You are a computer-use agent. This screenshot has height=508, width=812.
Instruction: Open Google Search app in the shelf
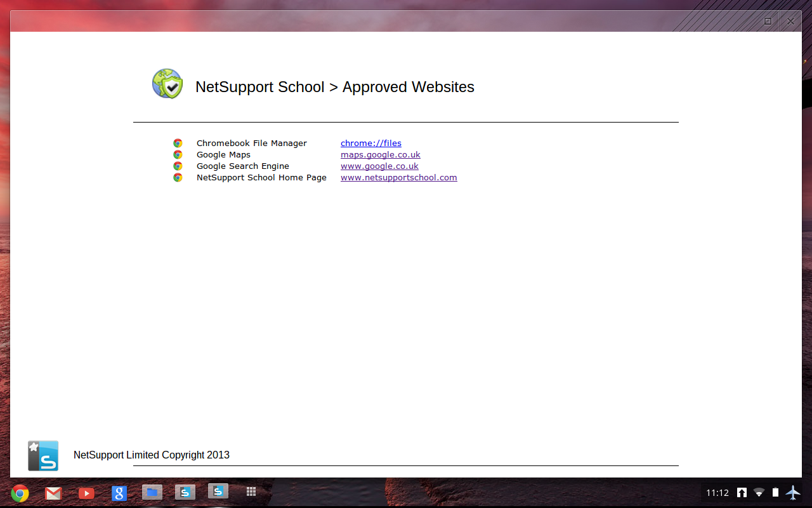119,493
